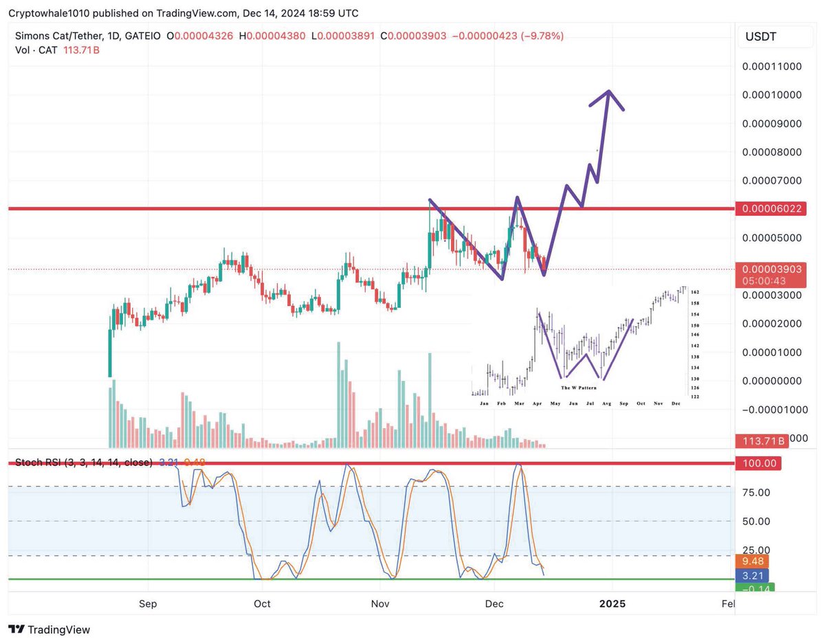The height and width of the screenshot is (644, 825).
Task: Click the Sep label on time axis
Action: (x=148, y=604)
